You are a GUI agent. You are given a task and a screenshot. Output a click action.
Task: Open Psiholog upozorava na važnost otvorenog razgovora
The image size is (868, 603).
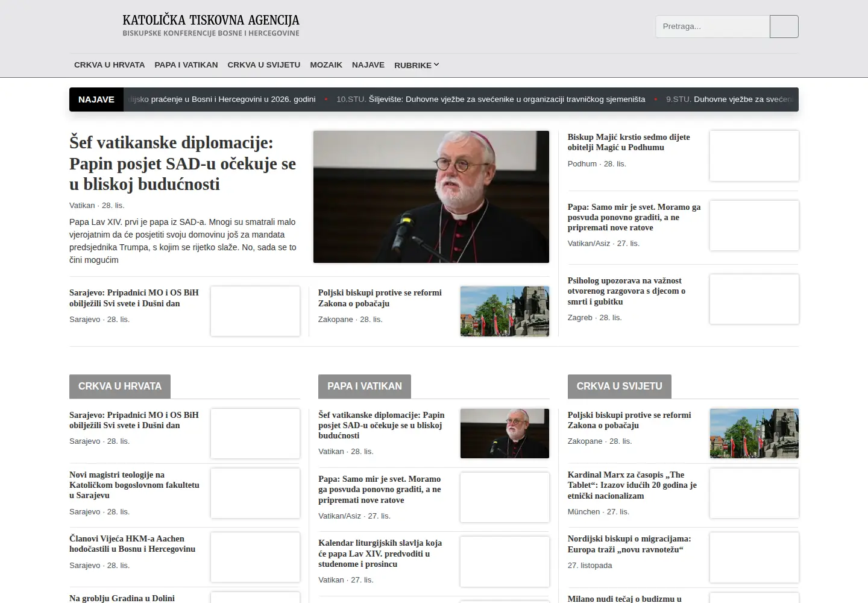[627, 291]
